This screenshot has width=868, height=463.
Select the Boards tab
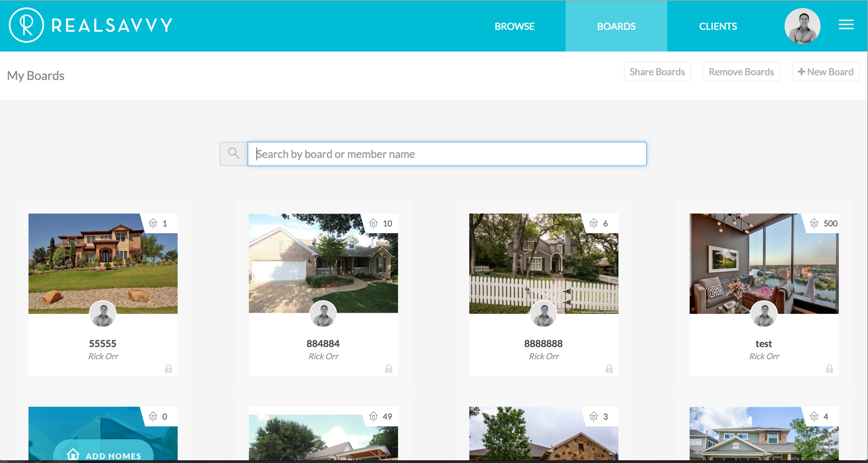point(616,26)
